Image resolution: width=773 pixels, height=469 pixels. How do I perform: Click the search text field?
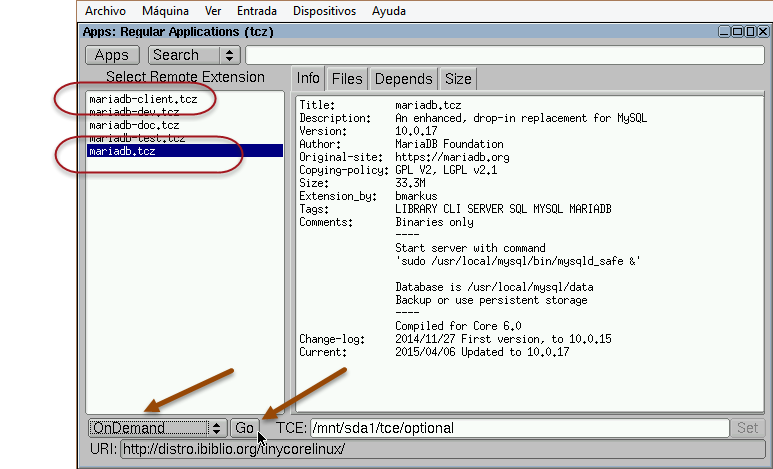pyautogui.click(x=504, y=55)
